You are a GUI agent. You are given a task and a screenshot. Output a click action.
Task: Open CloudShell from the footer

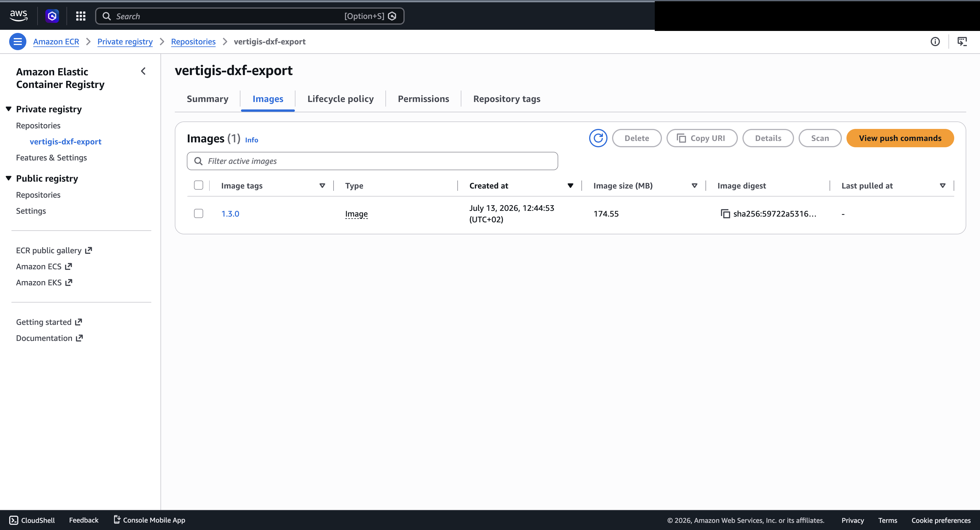point(32,520)
